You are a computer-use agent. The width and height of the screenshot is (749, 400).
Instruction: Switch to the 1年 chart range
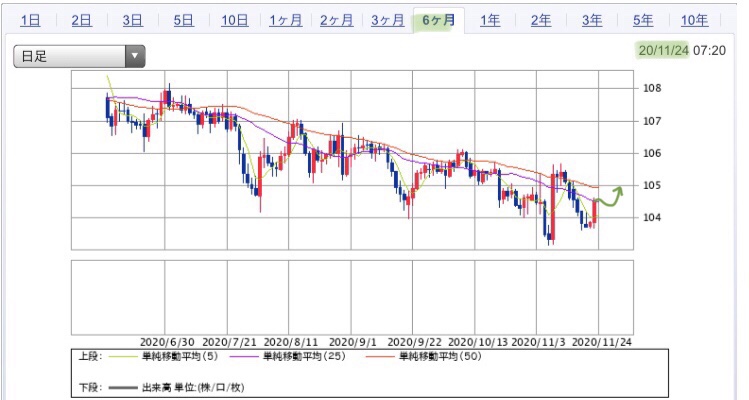(x=490, y=20)
